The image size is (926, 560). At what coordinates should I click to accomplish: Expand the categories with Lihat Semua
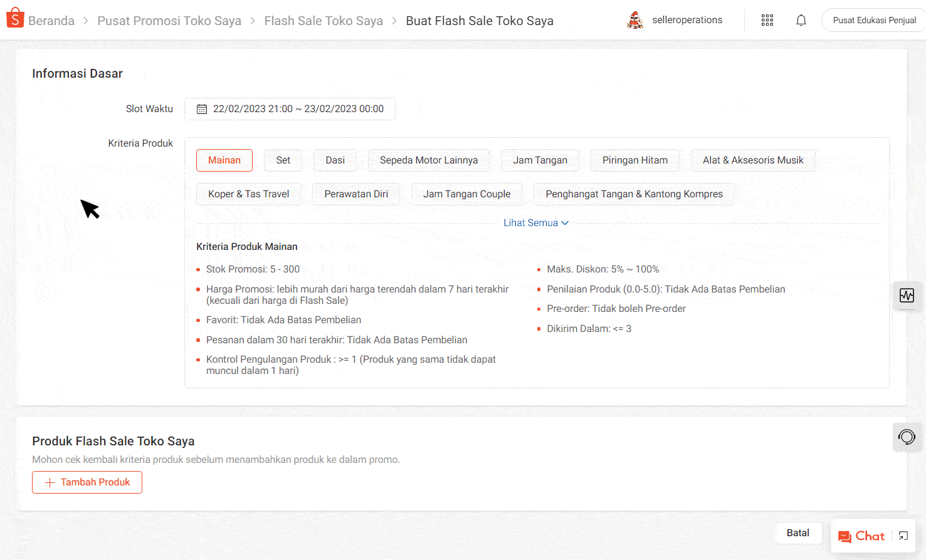[x=536, y=222]
